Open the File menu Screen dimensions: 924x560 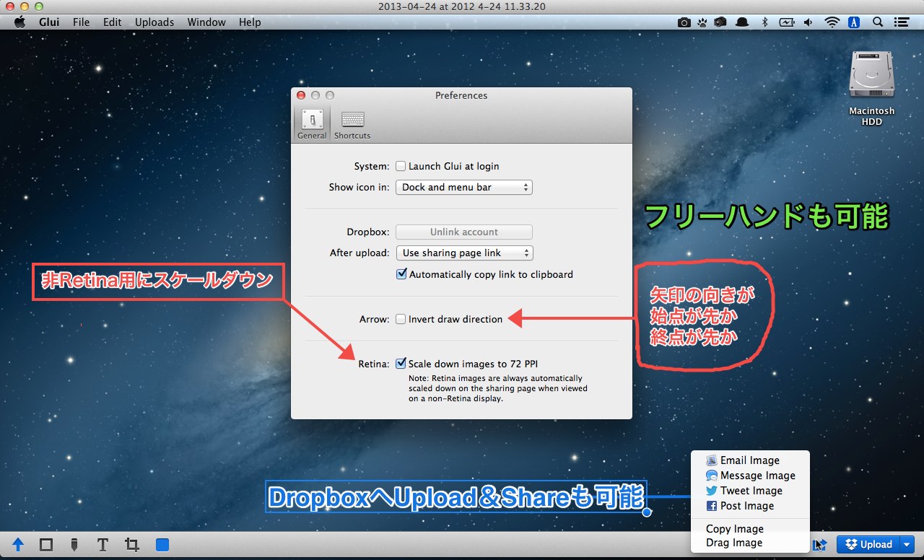(82, 22)
